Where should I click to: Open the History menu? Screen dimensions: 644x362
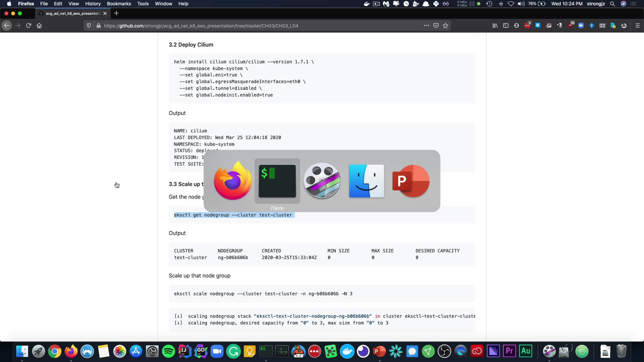click(93, 4)
